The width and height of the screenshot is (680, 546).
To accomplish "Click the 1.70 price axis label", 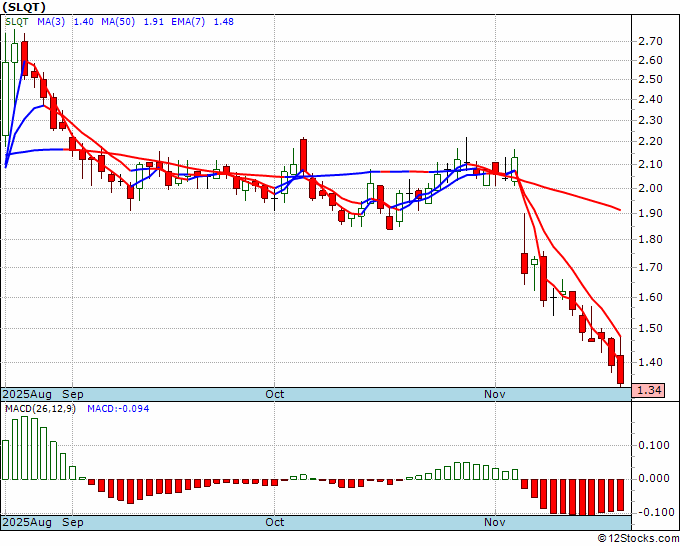I will 651,268.
